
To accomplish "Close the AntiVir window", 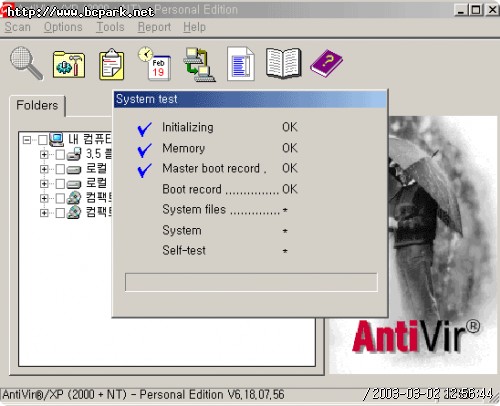I will pos(492,10).
